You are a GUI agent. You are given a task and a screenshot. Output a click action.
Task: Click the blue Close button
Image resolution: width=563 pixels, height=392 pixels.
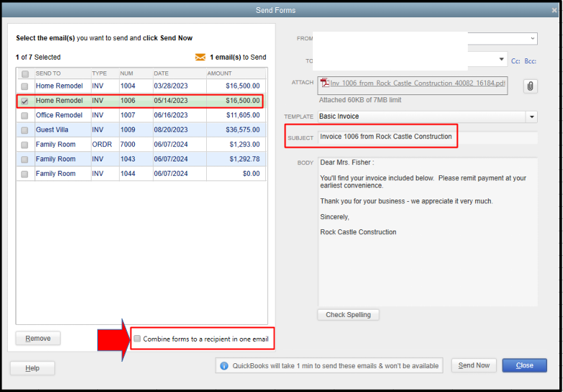click(525, 365)
